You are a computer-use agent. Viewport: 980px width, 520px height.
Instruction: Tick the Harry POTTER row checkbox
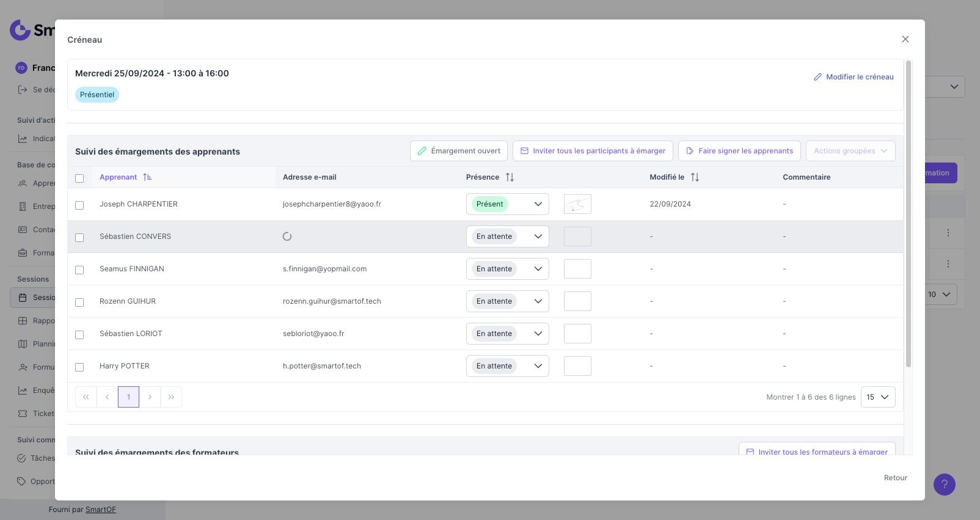coord(79,367)
